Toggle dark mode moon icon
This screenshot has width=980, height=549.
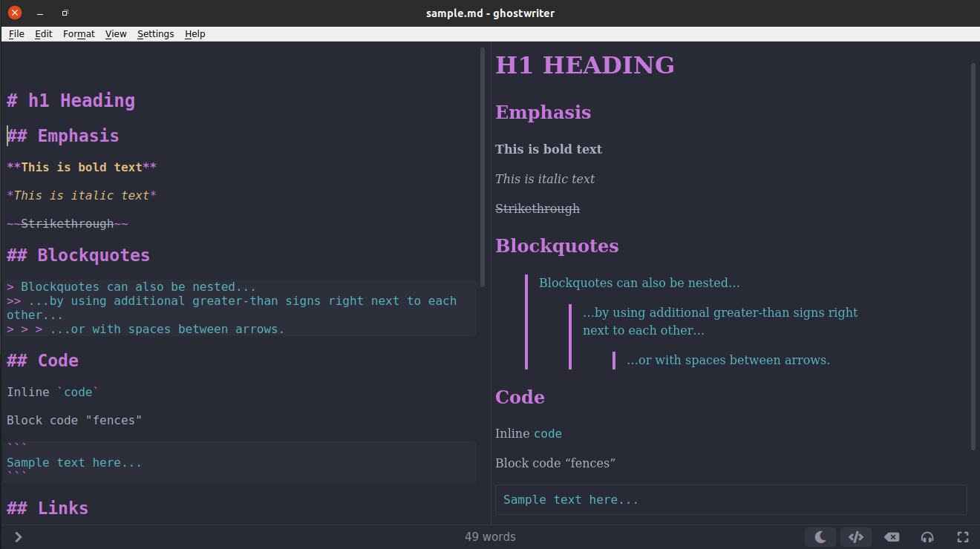pos(820,537)
